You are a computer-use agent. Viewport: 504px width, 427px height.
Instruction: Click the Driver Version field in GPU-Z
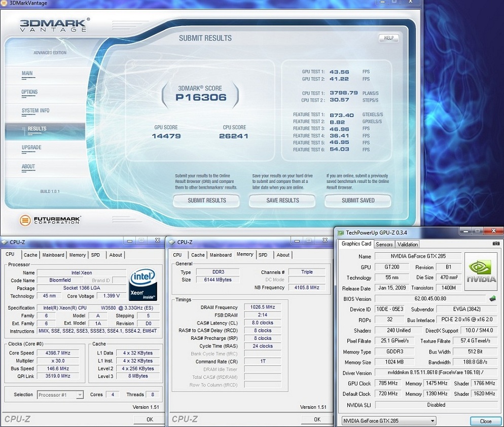click(x=435, y=373)
